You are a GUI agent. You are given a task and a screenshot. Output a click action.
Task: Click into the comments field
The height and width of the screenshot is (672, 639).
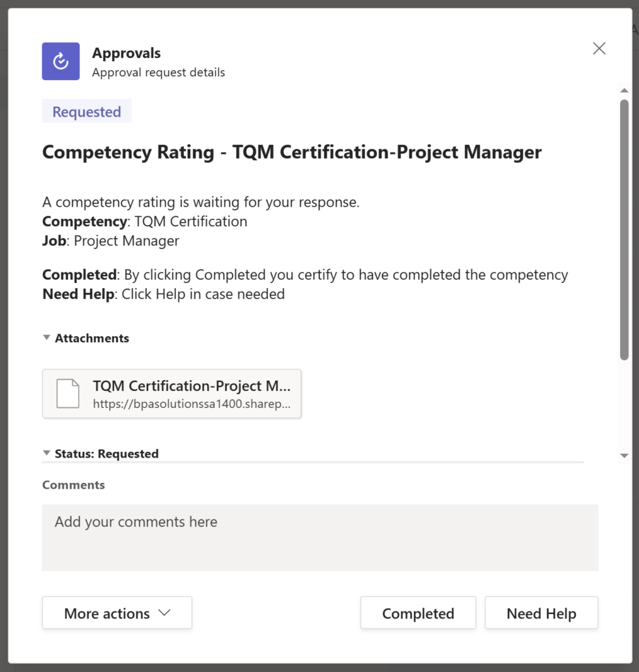[x=319, y=537]
